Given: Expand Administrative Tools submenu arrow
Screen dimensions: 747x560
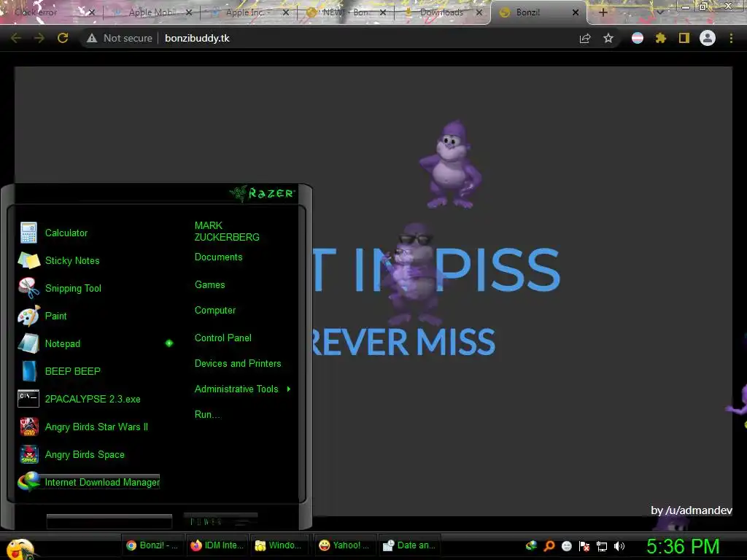Looking at the screenshot, I should tap(289, 389).
